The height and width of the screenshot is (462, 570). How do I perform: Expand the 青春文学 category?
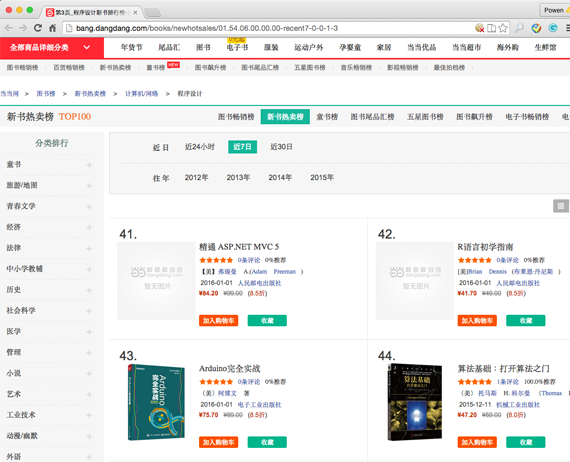[89, 206]
